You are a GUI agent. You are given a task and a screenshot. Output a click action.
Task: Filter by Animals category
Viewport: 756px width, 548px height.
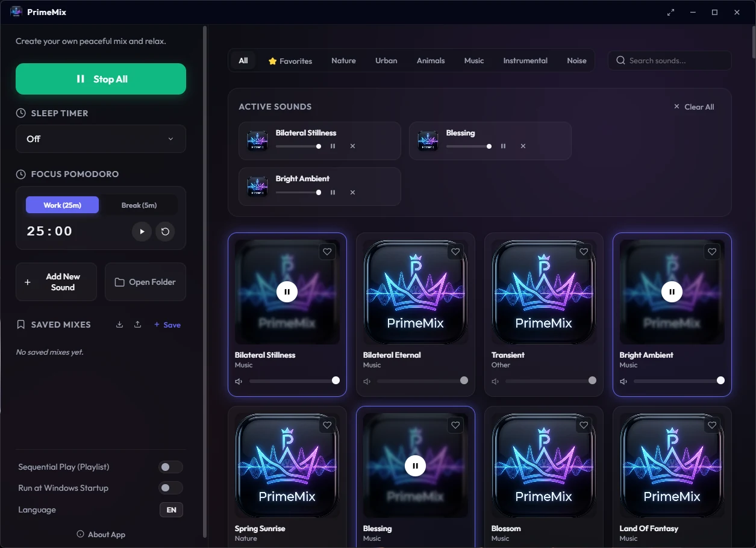pyautogui.click(x=431, y=61)
